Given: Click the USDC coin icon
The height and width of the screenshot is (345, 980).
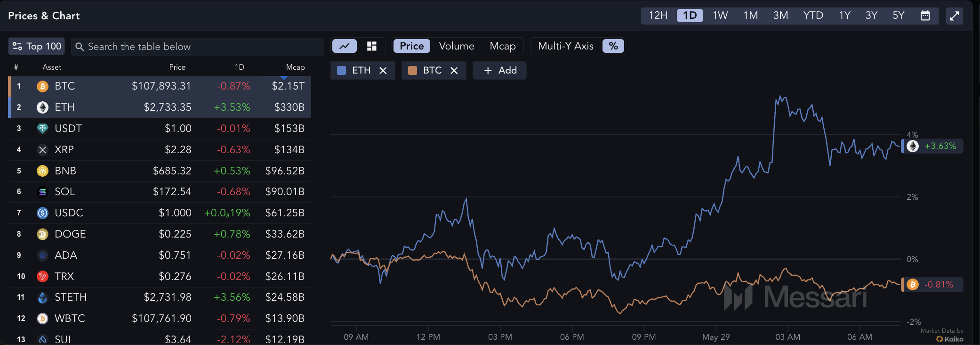Looking at the screenshot, I should point(42,213).
